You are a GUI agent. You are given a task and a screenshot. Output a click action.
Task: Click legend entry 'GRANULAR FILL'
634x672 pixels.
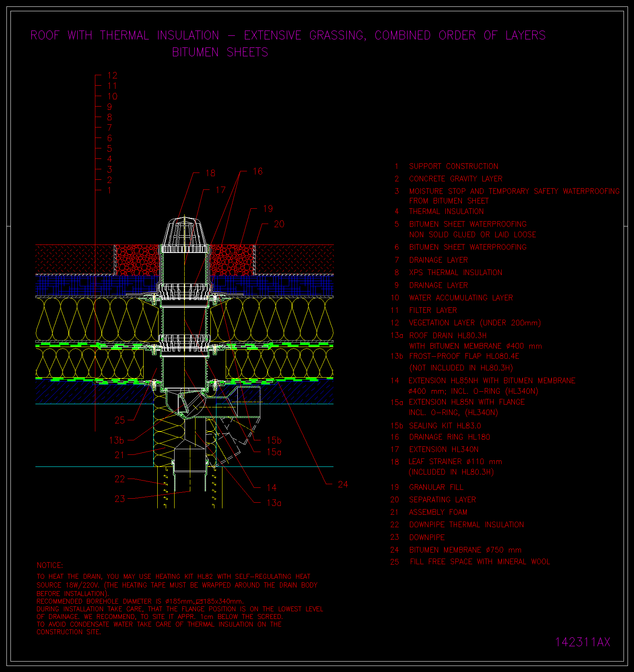[436, 487]
